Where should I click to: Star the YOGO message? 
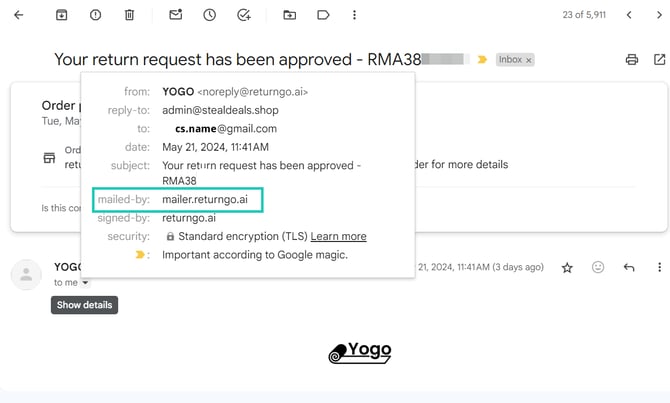pos(567,268)
